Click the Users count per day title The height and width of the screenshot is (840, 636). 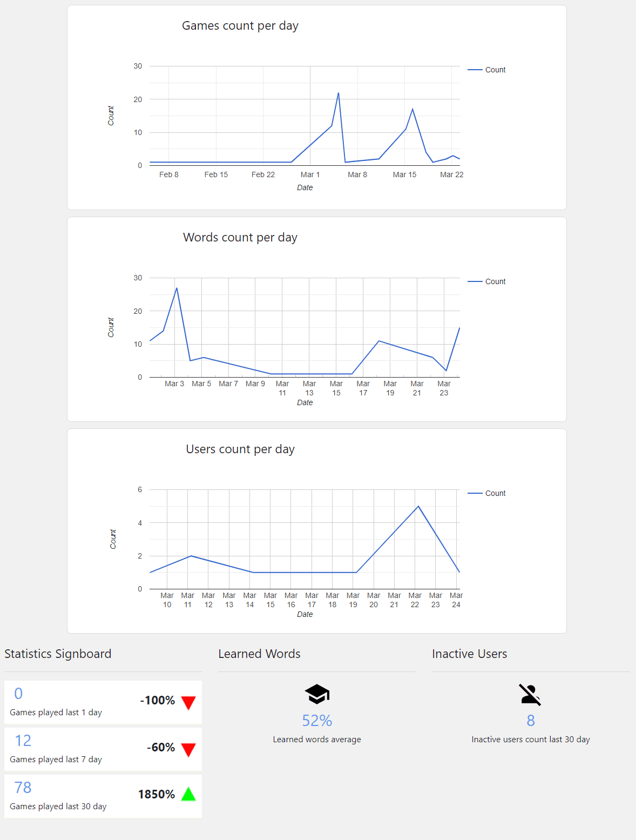(240, 449)
